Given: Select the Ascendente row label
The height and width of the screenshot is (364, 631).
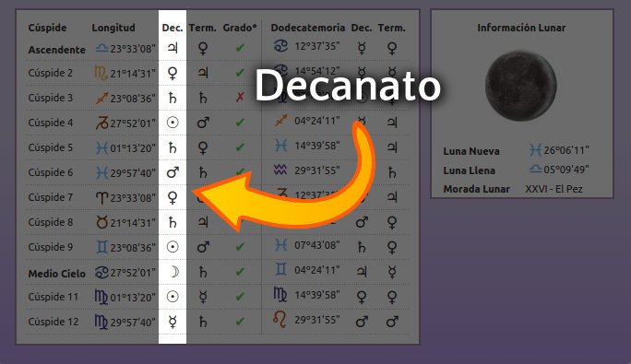Looking at the screenshot, I should [57, 50].
